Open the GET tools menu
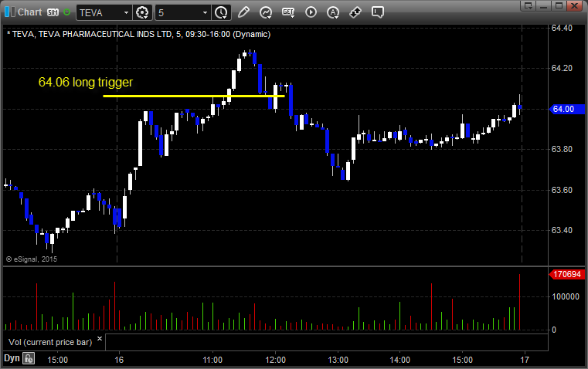The image size is (588, 369). [x=288, y=12]
